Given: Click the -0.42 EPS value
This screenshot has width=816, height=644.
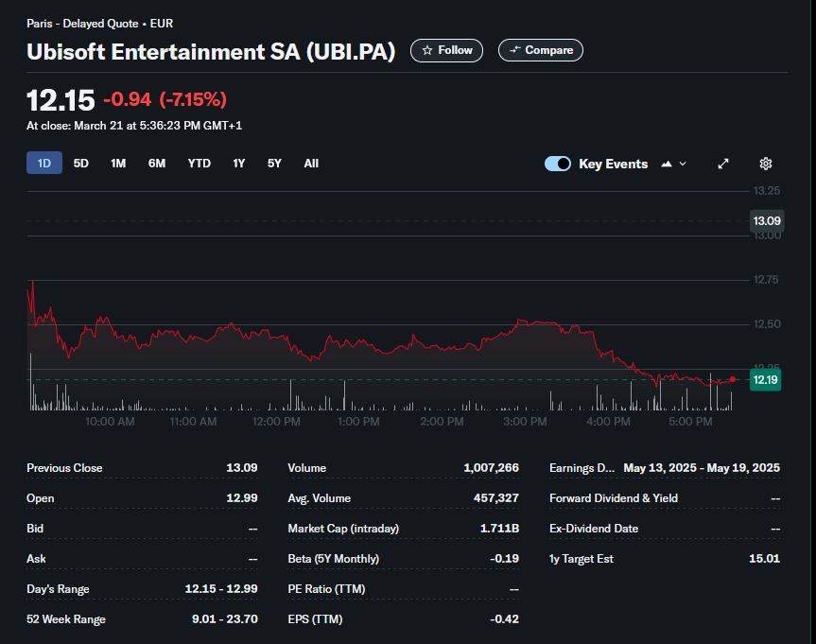Looking at the screenshot, I should (x=504, y=619).
